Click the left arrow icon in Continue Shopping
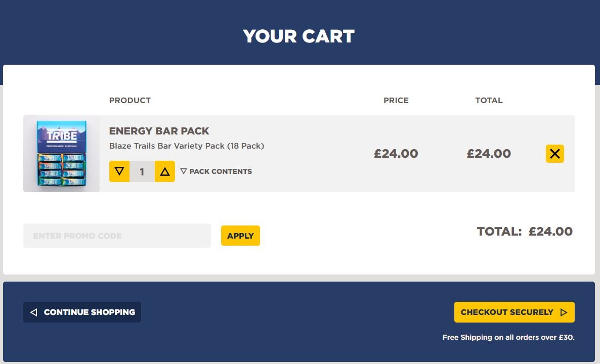 tap(34, 312)
